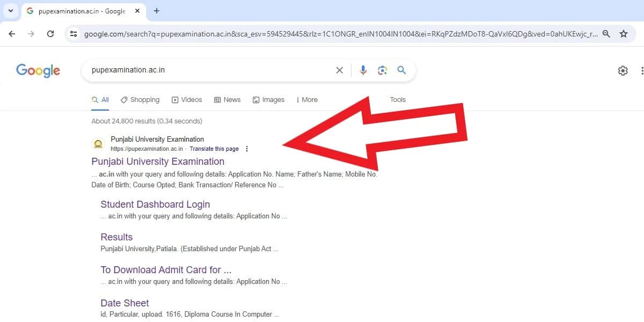Screen dimensions: 644x322
Task: Go to the Google home logo
Action: coord(38,70)
